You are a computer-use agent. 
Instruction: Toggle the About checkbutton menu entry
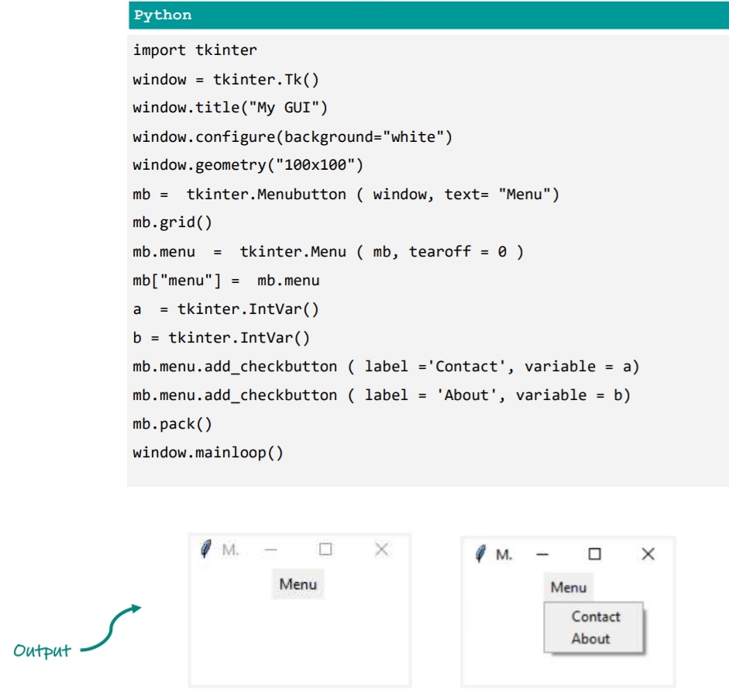[x=590, y=639]
